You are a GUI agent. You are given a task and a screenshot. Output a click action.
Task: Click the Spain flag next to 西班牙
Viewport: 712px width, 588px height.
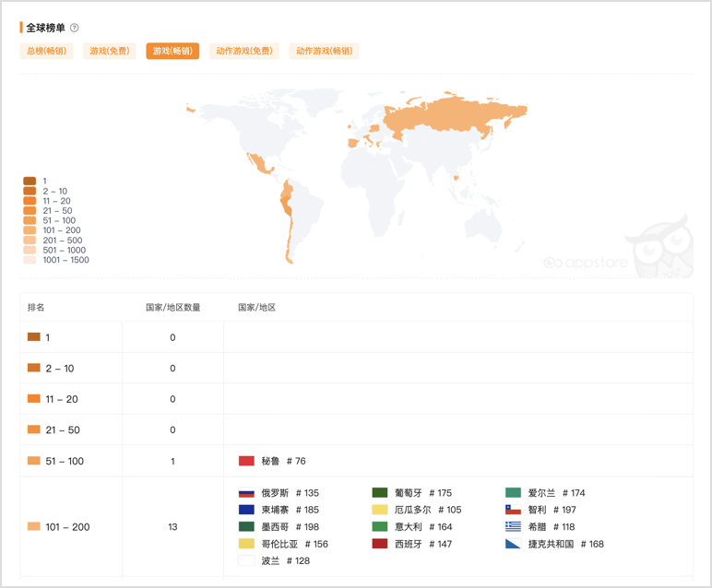coord(380,544)
